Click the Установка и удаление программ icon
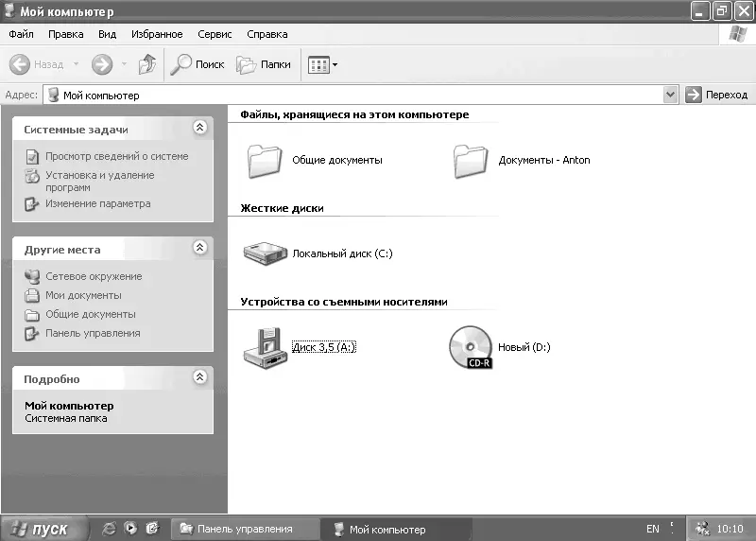Screen dimensions: 756x541 32,176
